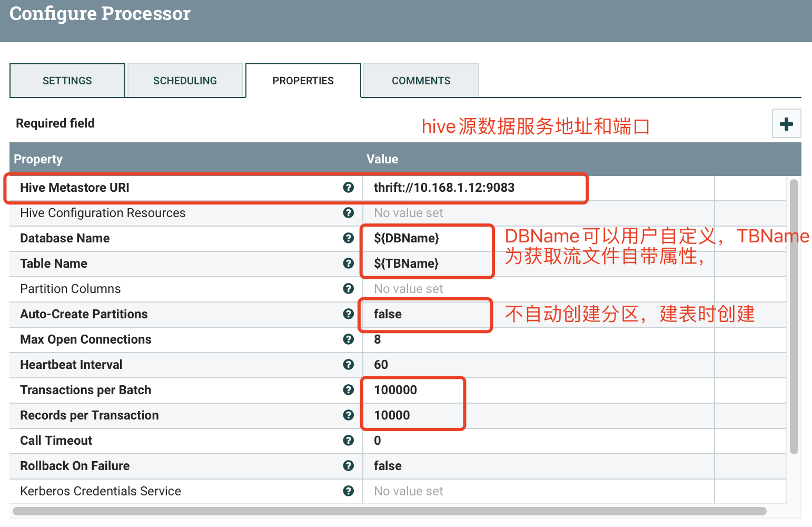Viewport: 812px width, 527px height.
Task: Show Records per Transaction help icon
Action: tap(348, 415)
